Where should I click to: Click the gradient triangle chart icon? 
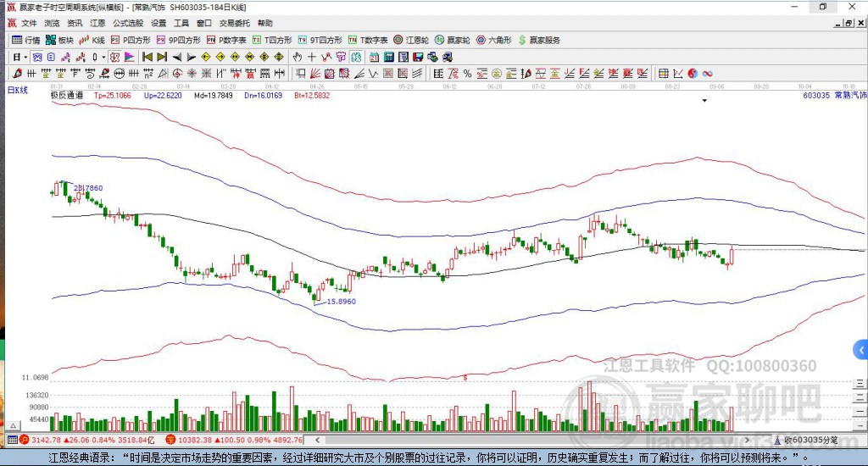point(129,57)
